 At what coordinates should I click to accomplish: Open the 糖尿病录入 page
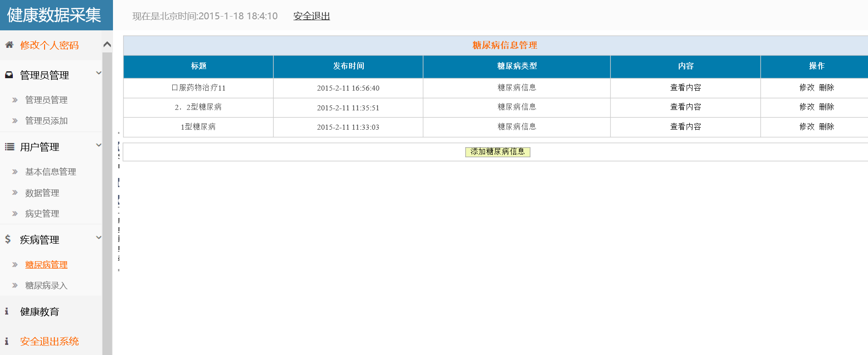(x=46, y=286)
